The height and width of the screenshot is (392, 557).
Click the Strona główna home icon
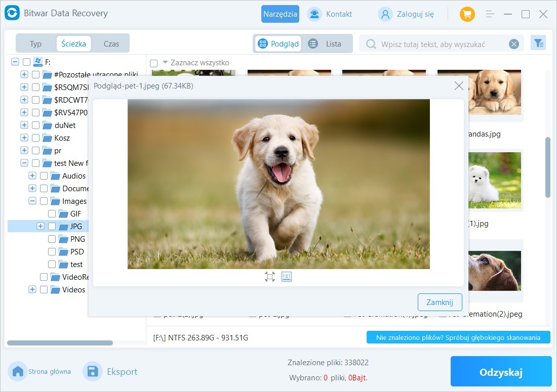(x=18, y=372)
